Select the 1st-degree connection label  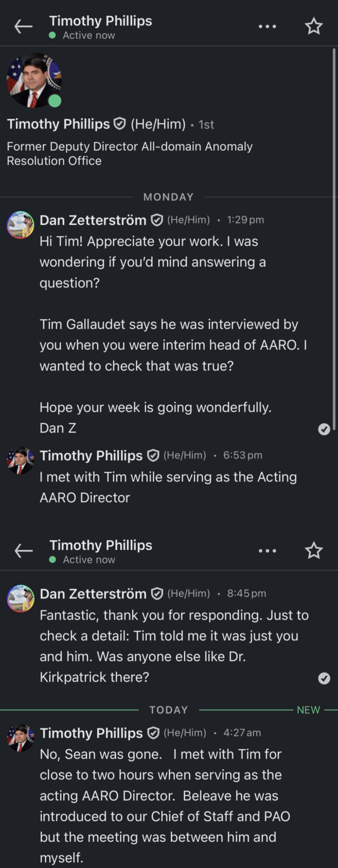pyautogui.click(x=206, y=124)
